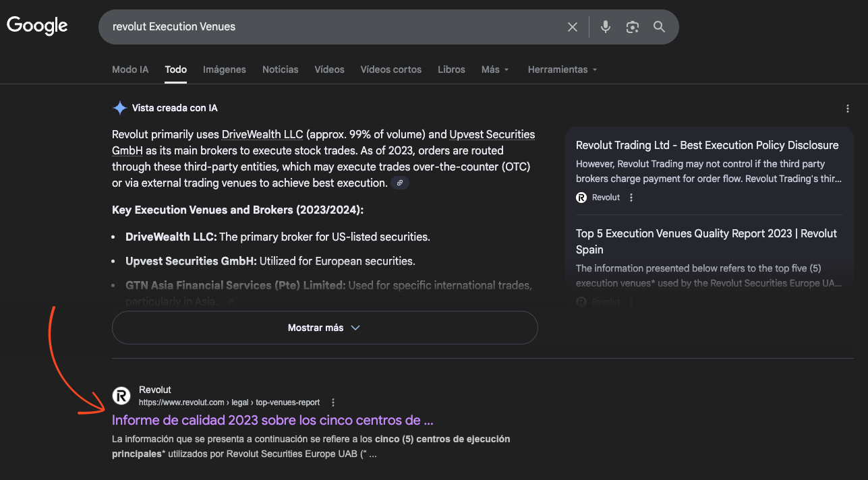Click the DriveWealth LLC underlined link
The image size is (868, 480).
[262, 134]
